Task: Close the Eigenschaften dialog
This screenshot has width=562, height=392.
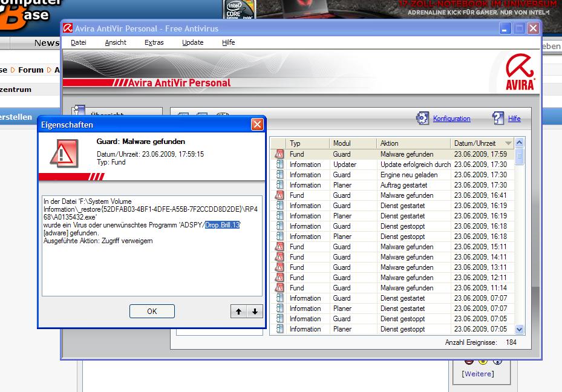Action: tap(257, 125)
